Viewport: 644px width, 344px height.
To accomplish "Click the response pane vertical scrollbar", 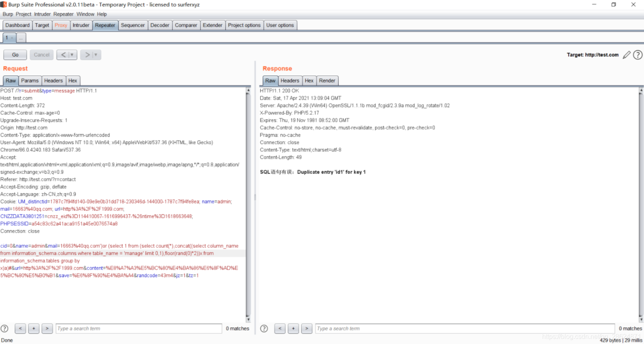I will (x=641, y=205).
